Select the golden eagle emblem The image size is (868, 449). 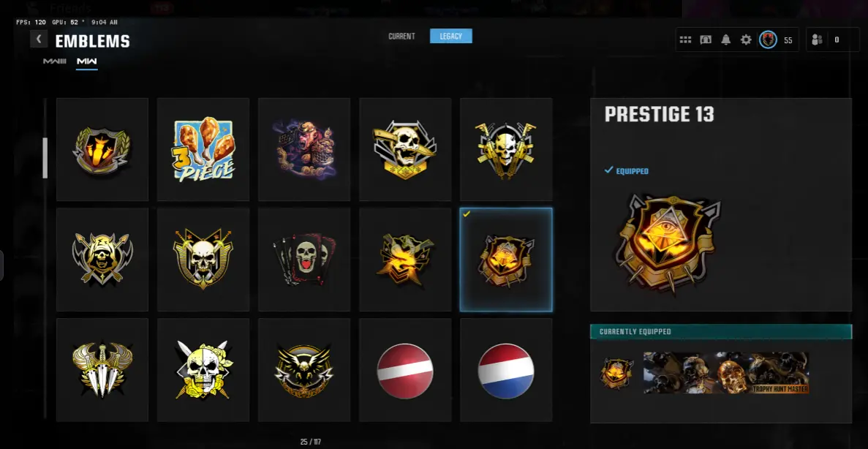click(x=304, y=370)
